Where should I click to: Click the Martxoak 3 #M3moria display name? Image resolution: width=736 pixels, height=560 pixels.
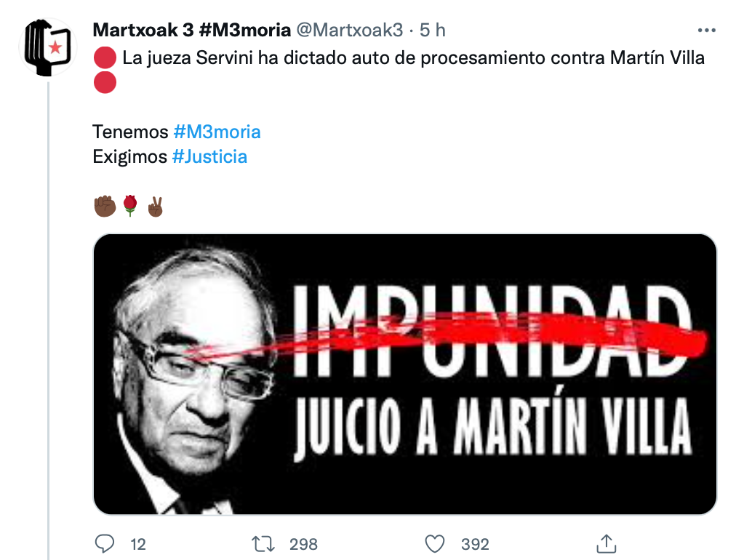click(x=191, y=30)
